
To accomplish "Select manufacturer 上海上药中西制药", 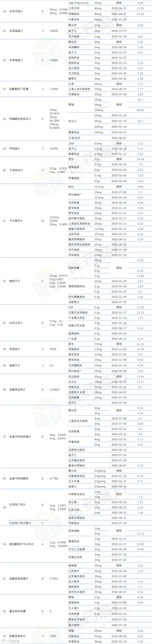I will 79,89.
